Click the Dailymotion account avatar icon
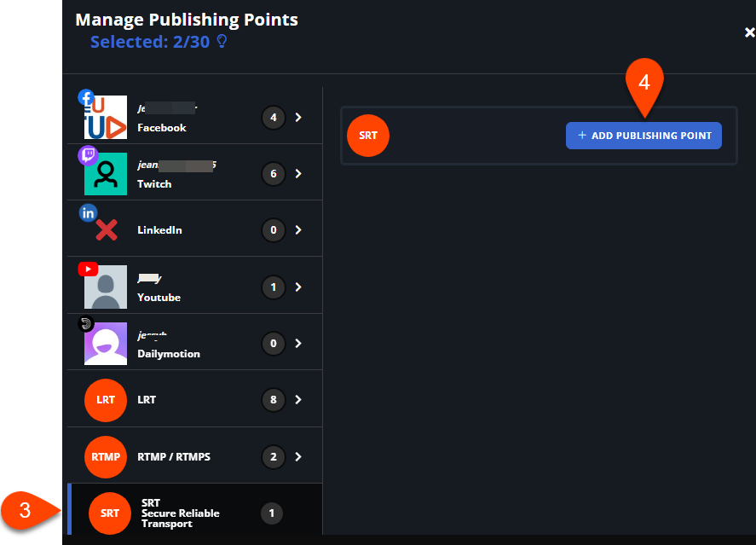This screenshot has height=545, width=756. click(105, 344)
